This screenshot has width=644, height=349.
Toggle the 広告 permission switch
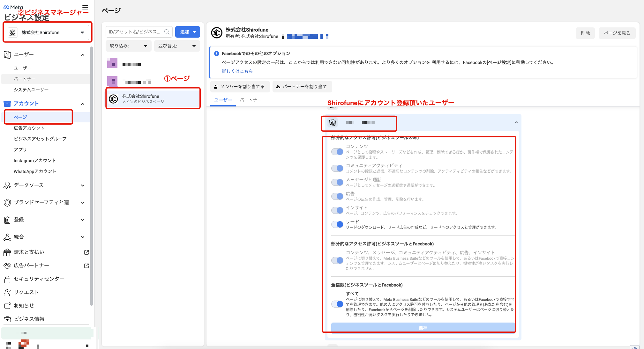pos(337,196)
